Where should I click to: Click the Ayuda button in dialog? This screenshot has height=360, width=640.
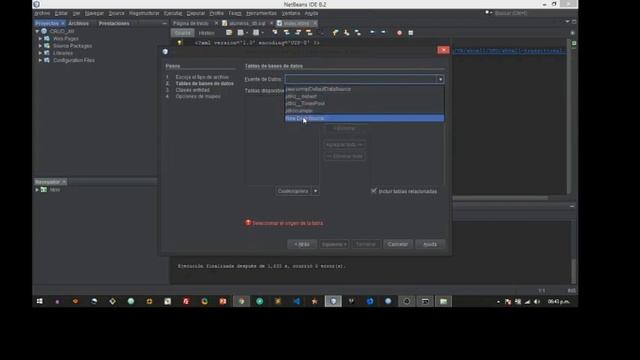click(x=430, y=244)
